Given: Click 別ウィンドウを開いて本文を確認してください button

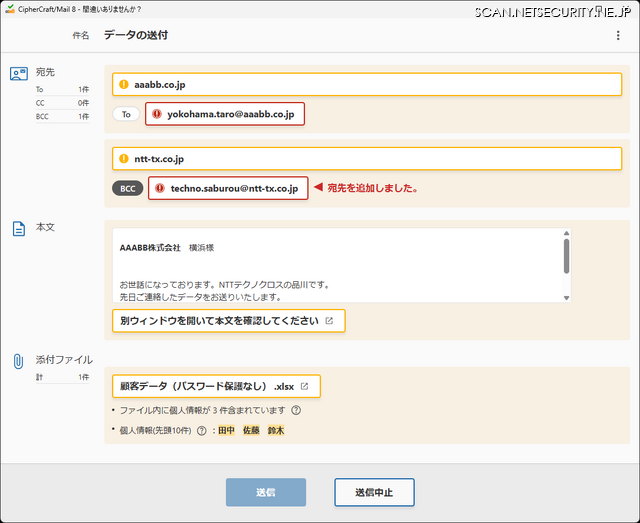Looking at the screenshot, I should [229, 321].
